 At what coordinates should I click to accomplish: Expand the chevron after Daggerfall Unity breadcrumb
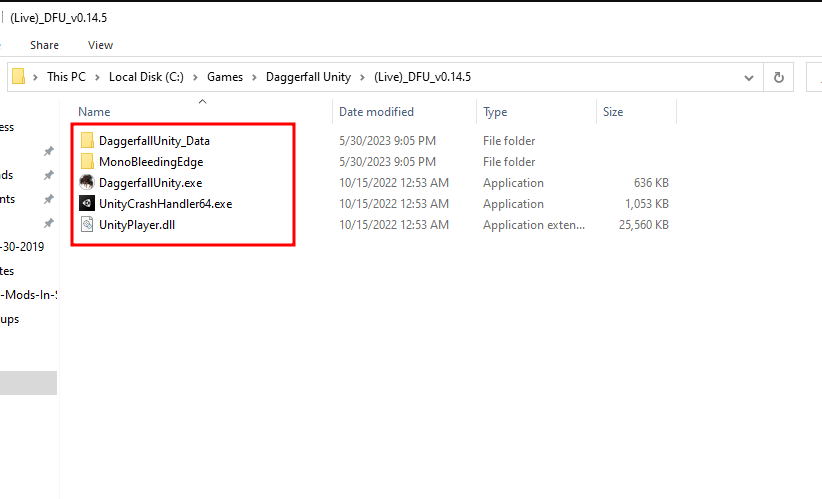point(362,77)
